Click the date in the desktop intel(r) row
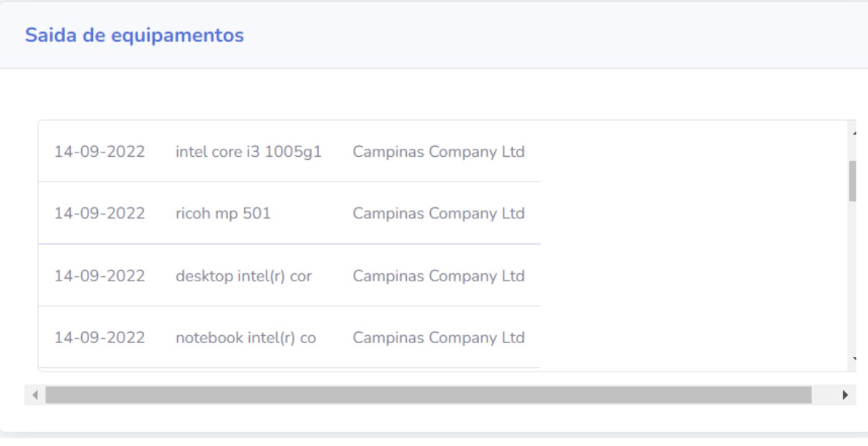The height and width of the screenshot is (446, 868). [x=99, y=276]
